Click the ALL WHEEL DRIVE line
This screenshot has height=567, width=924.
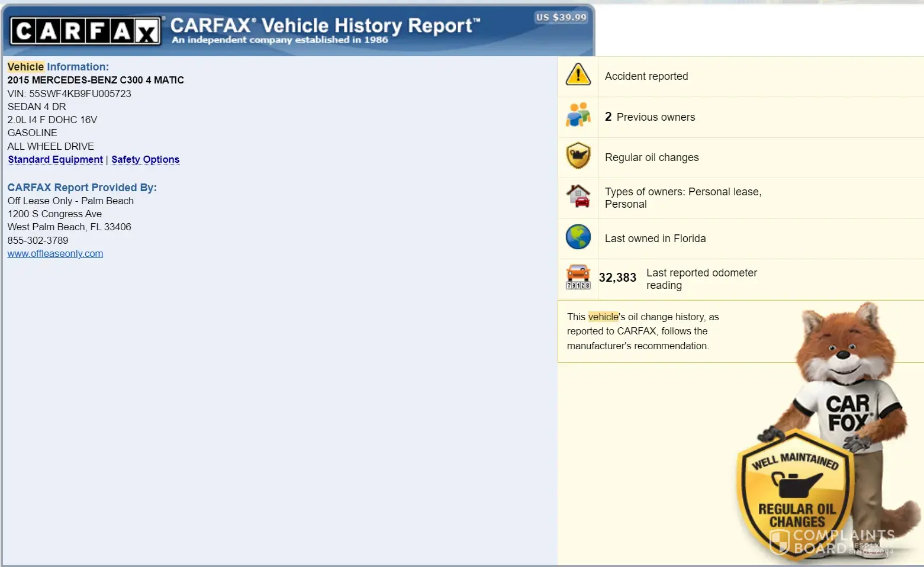pyautogui.click(x=50, y=146)
